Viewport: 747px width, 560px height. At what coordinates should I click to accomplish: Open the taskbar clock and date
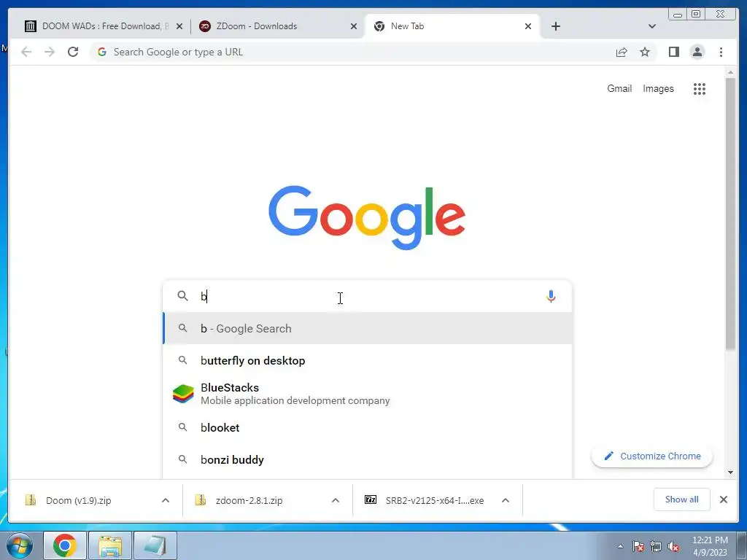pyautogui.click(x=710, y=546)
